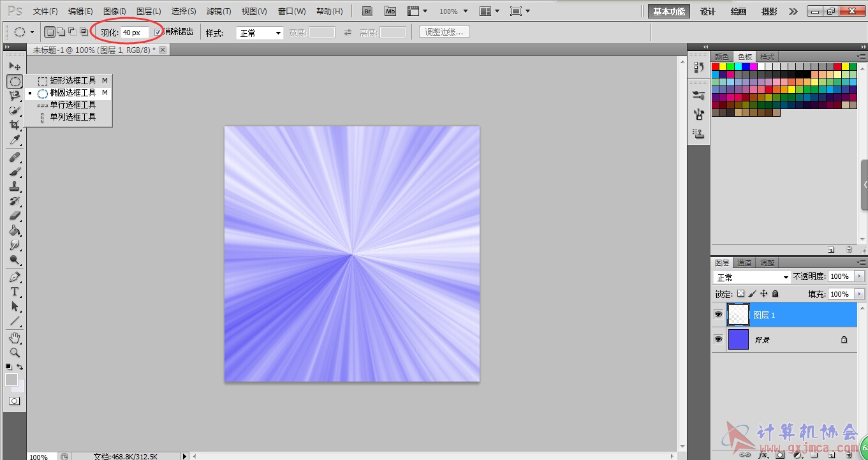868x460 pixels.
Task: Select the Pen tool
Action: tap(15, 277)
